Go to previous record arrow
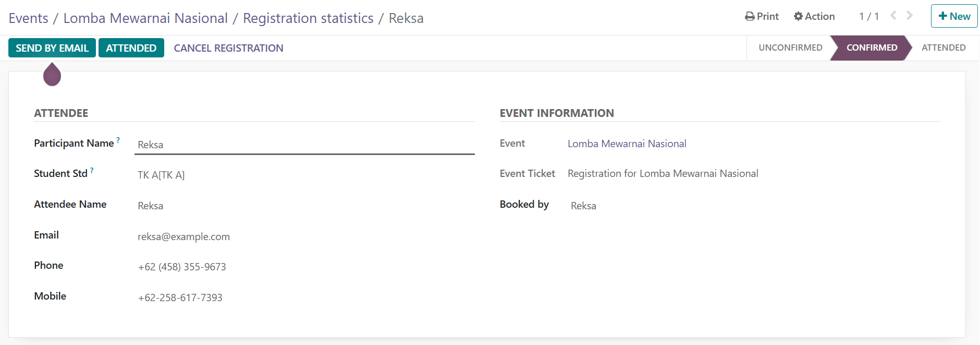This screenshot has width=980, height=345. 893,16
